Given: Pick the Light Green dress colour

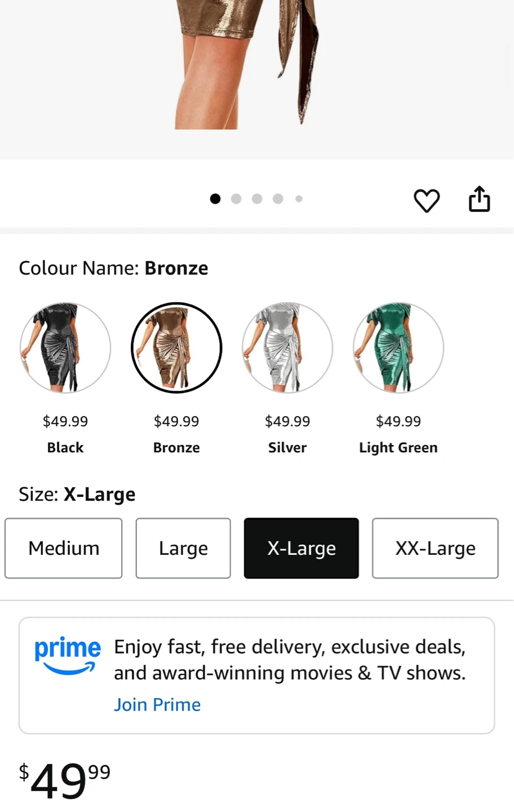Looking at the screenshot, I should 398,348.
